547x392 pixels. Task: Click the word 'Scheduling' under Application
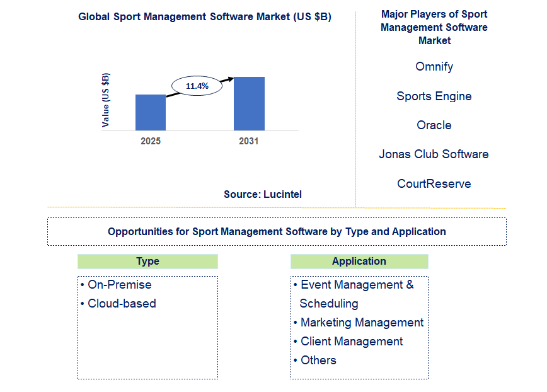point(329,303)
